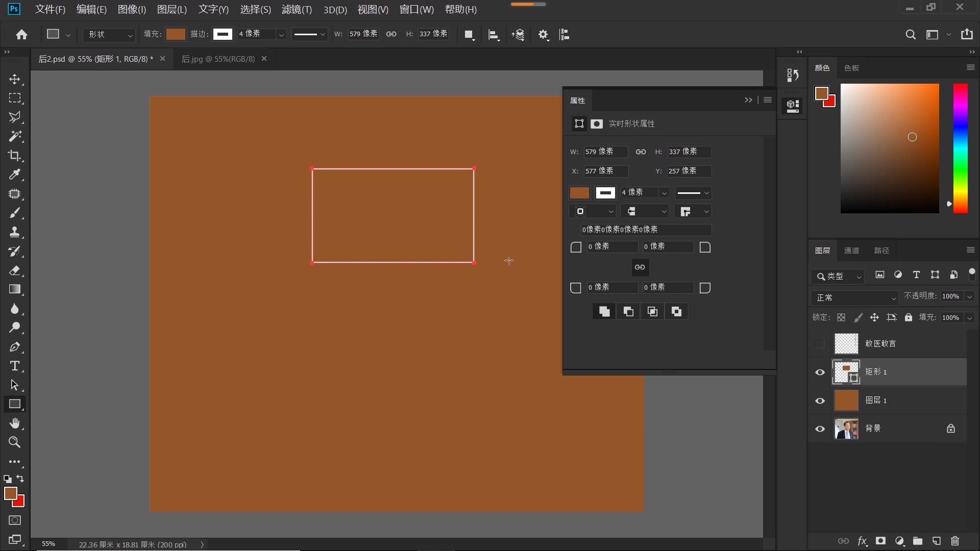Open the layer opacity 100% dropdown
Viewport: 980px width, 551px height.
[969, 296]
